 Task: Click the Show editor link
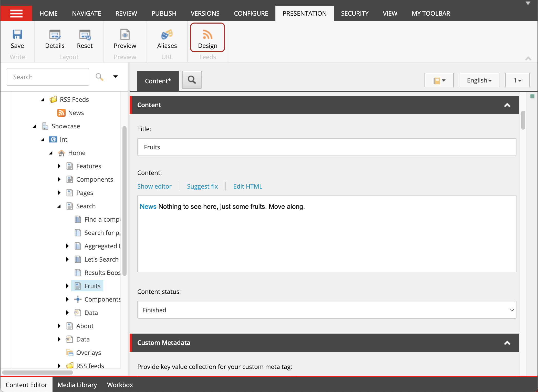point(154,186)
